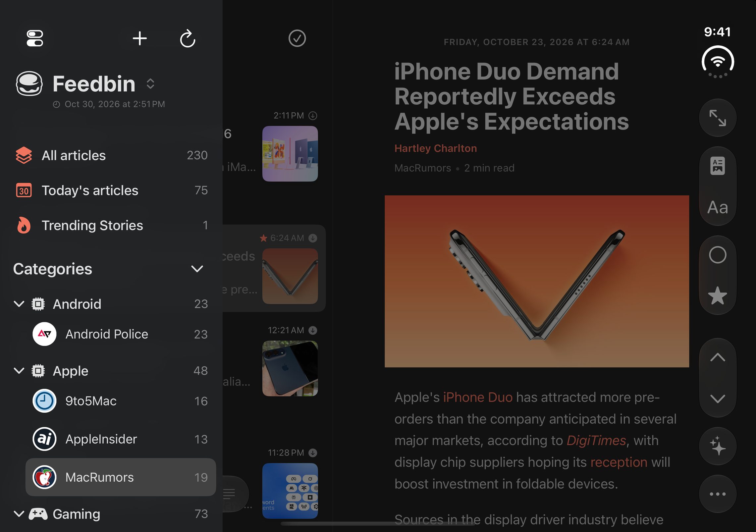Viewport: 756px width, 532px height.
Task: Select the MacRumors feed row
Action: 121,477
